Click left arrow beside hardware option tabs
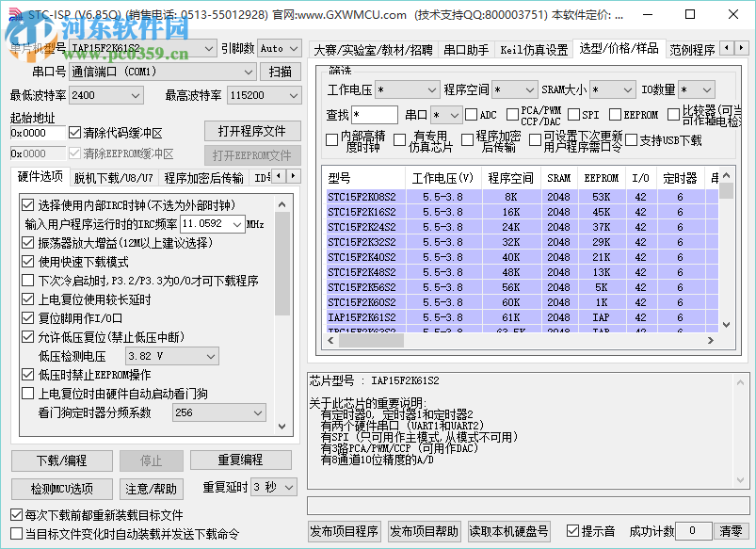 (280, 177)
